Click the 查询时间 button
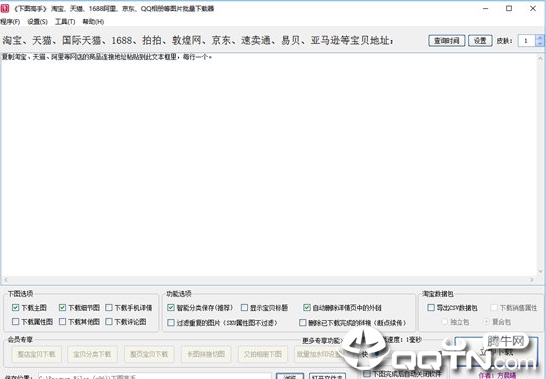 click(x=446, y=41)
